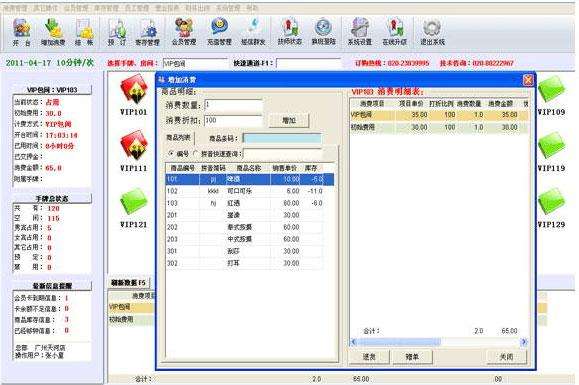The height and width of the screenshot is (385, 579).
Task: Click the 赠单 button
Action: coord(412,357)
